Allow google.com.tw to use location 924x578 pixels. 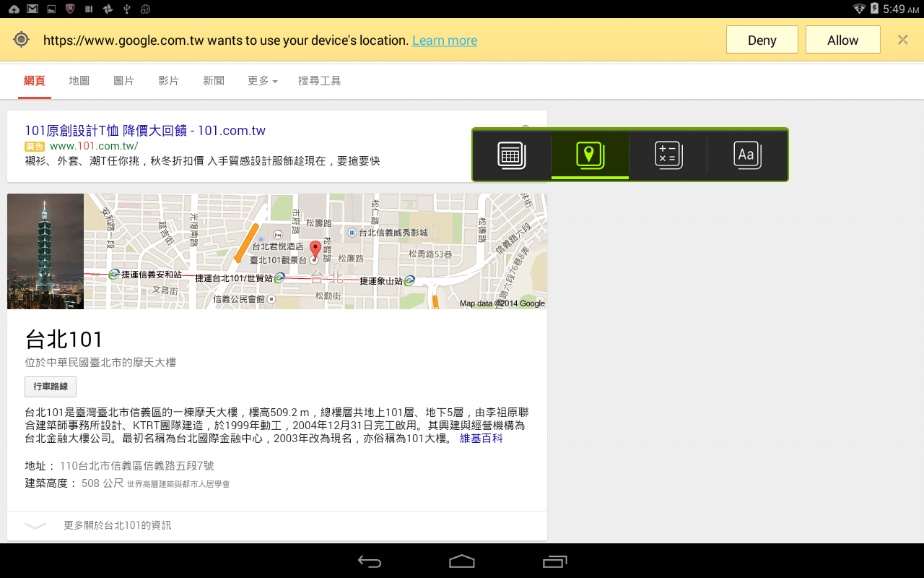[x=843, y=40]
